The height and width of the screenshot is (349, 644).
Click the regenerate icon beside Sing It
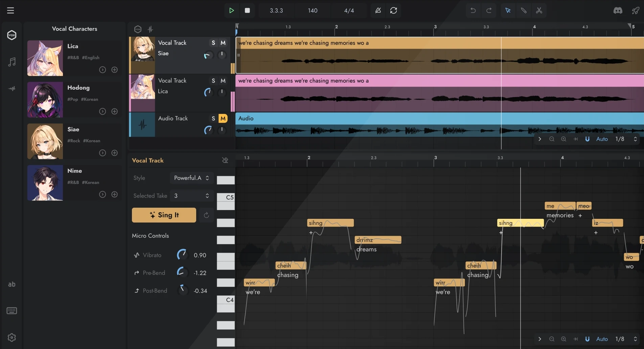click(x=206, y=215)
